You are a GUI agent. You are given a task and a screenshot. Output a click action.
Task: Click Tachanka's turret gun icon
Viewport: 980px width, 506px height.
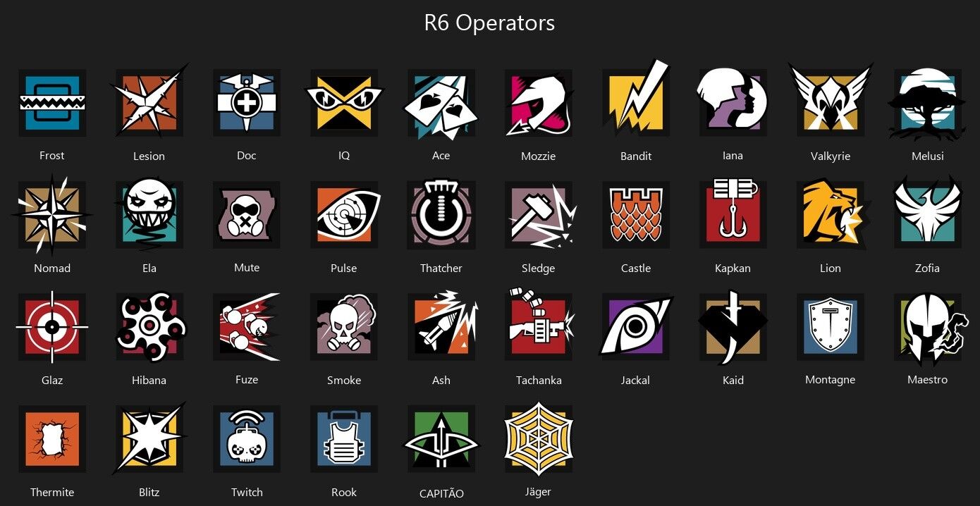pyautogui.click(x=539, y=324)
